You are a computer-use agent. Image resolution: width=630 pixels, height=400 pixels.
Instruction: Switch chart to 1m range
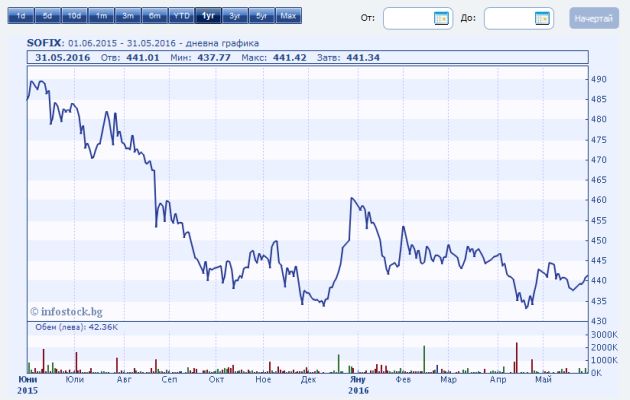[x=101, y=16]
